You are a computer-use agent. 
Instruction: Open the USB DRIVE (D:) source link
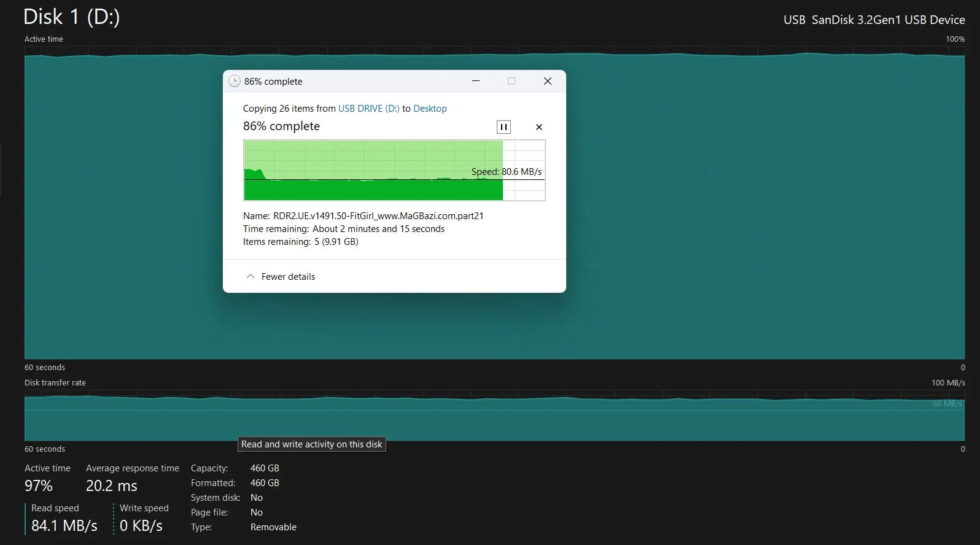[x=368, y=109]
